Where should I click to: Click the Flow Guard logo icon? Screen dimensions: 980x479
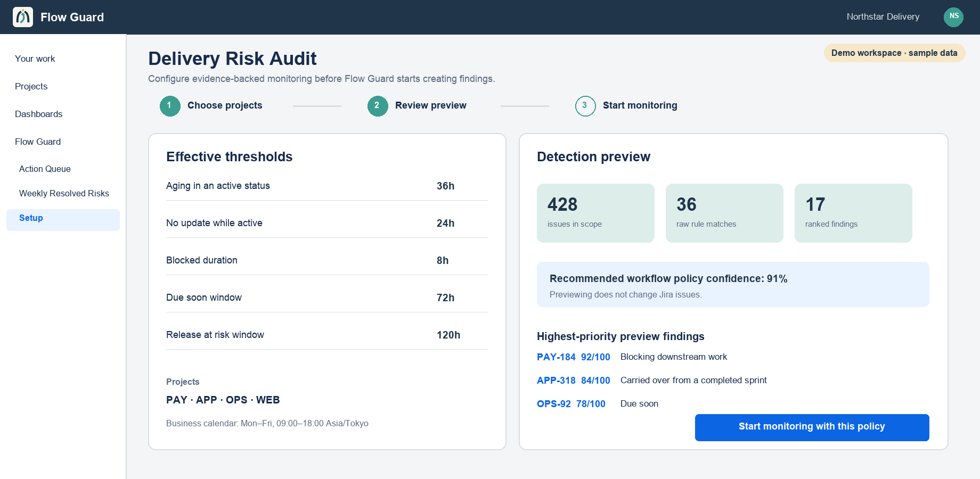click(x=23, y=17)
